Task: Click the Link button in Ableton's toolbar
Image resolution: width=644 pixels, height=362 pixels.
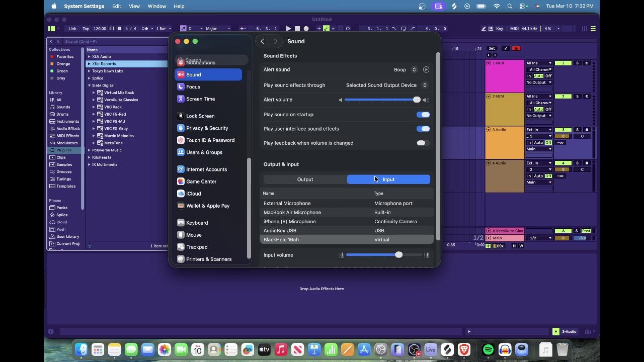Action: click(x=72, y=29)
